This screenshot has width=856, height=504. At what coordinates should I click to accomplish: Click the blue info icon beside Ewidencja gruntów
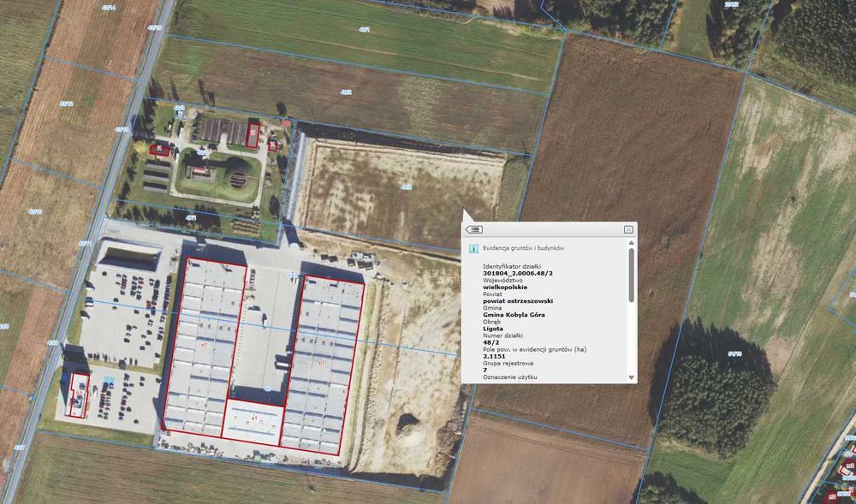click(x=473, y=249)
